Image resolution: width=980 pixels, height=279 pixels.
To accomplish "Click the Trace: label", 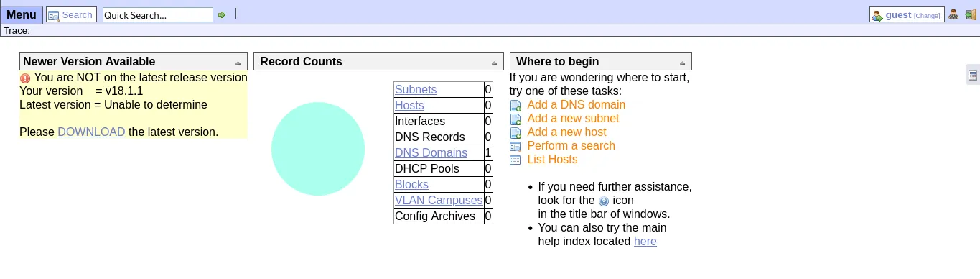I will 17,30.
